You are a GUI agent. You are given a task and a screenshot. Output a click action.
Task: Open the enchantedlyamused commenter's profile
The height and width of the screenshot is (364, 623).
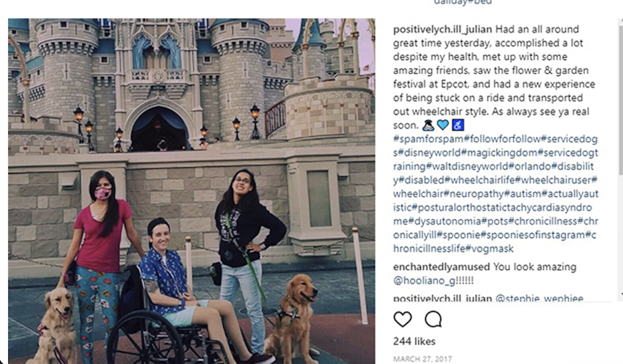(x=441, y=267)
